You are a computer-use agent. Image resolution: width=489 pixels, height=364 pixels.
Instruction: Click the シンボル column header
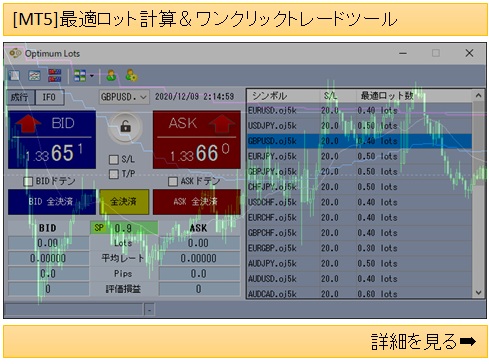[283, 96]
